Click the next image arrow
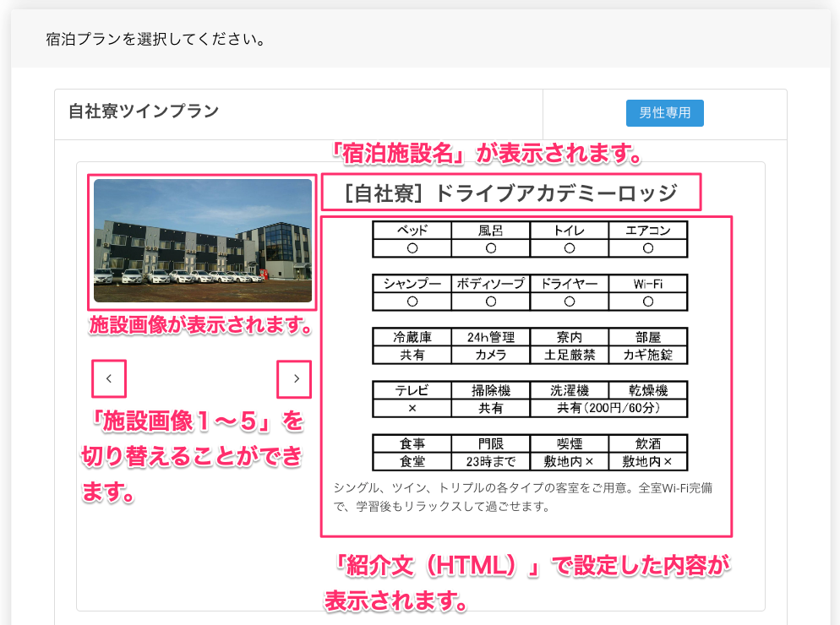840x625 pixels. [295, 379]
